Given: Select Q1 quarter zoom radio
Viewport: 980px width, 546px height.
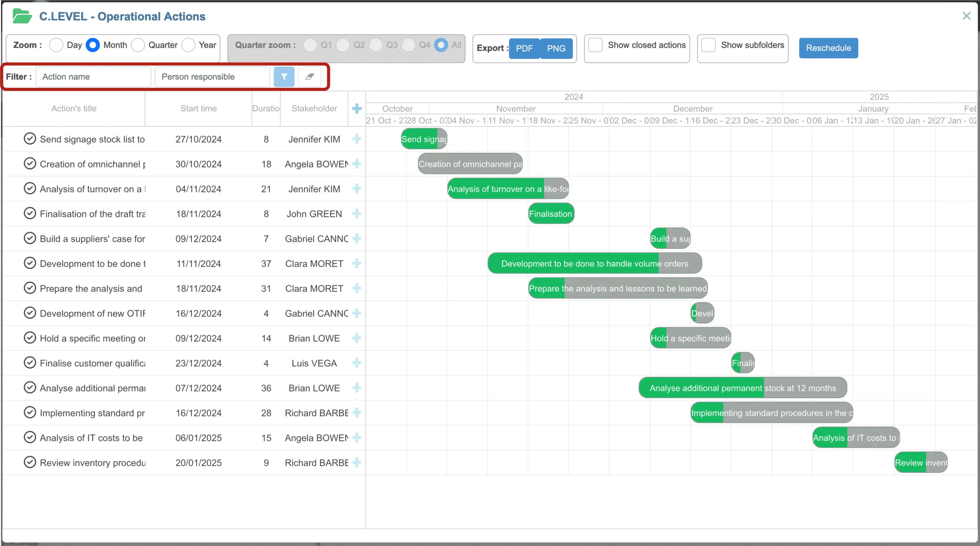Looking at the screenshot, I should 310,45.
